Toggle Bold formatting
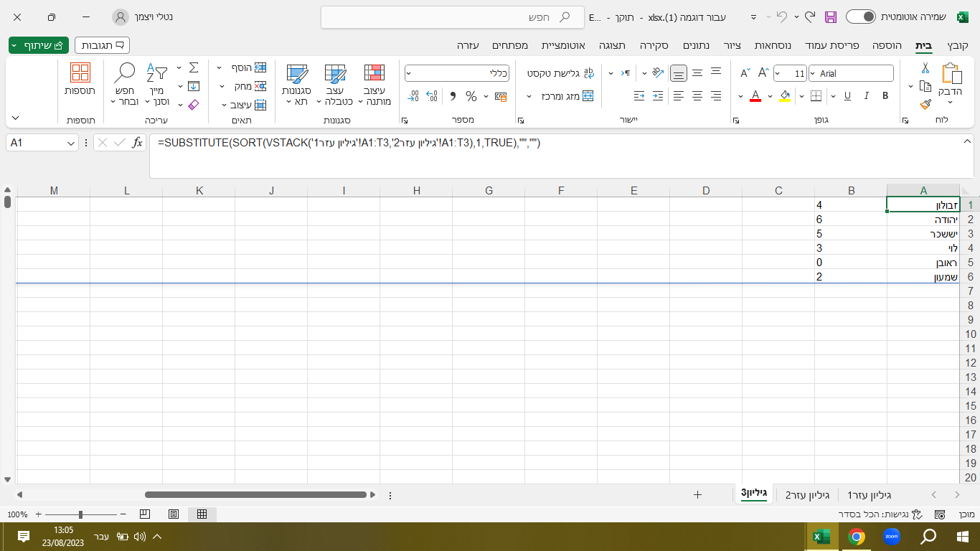980x551 pixels. [x=885, y=96]
